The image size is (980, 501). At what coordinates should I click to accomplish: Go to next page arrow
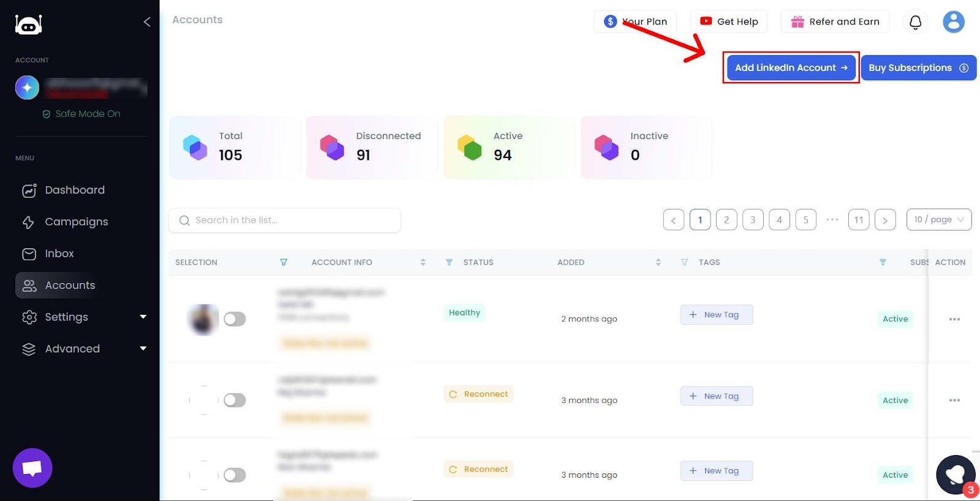click(885, 220)
